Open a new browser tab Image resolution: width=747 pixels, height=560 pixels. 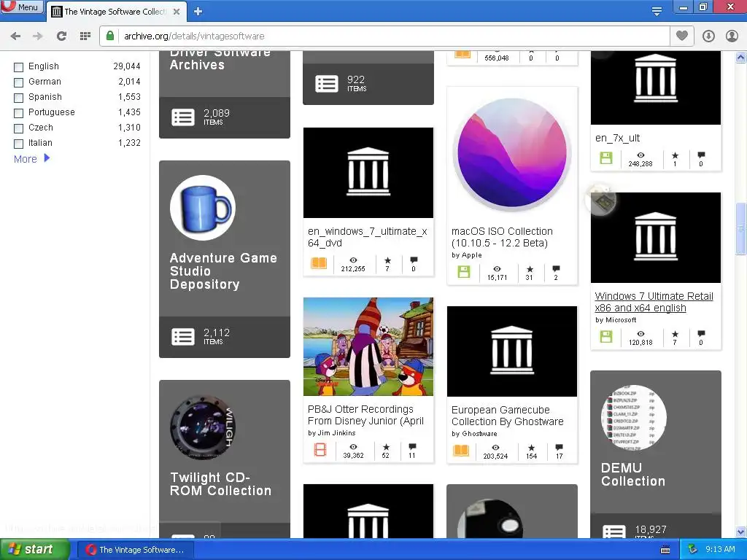(x=198, y=12)
